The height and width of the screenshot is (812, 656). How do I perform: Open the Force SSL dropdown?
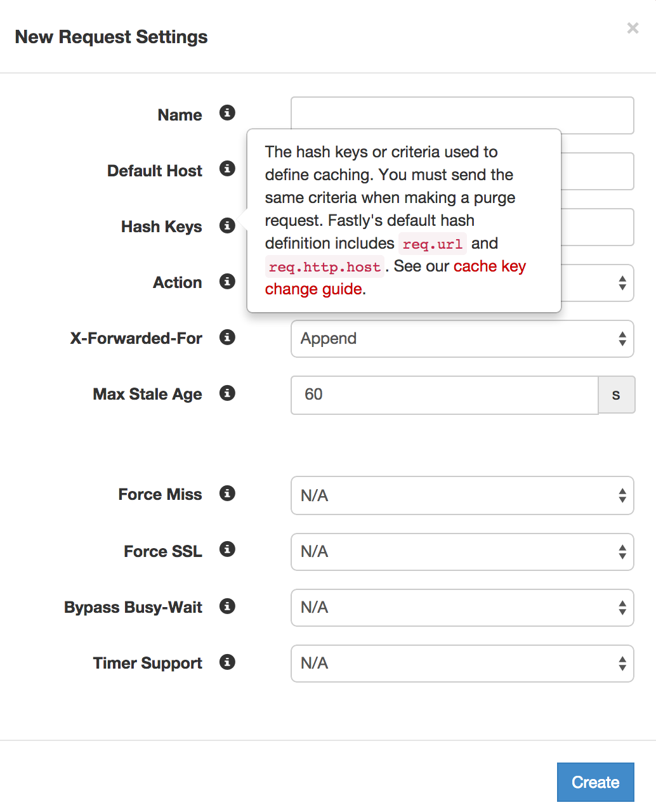tap(462, 552)
